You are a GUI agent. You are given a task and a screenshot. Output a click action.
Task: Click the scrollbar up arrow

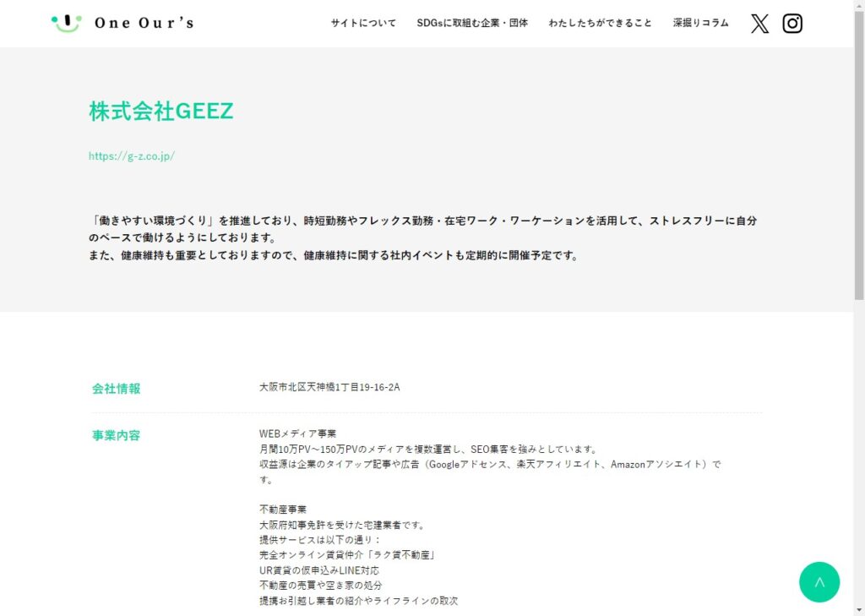[859, 6]
